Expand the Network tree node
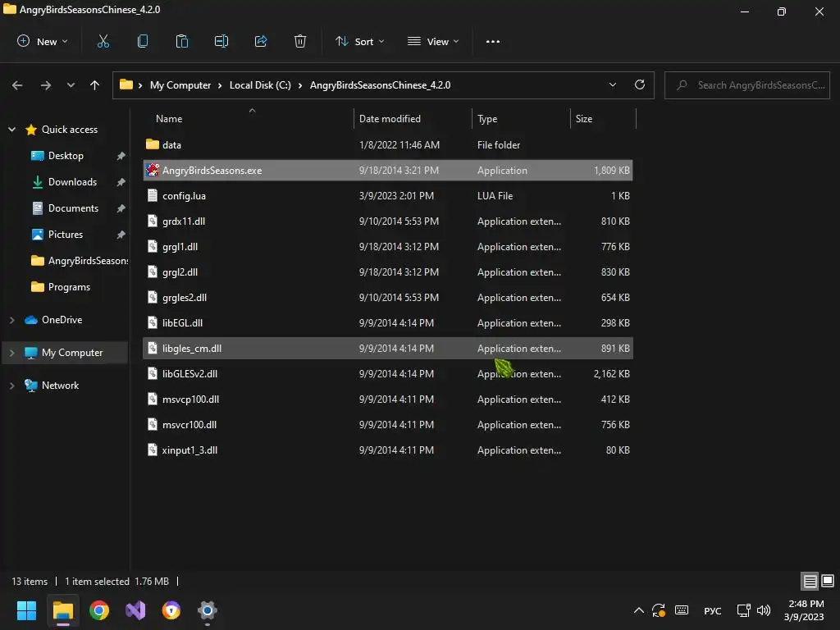The width and height of the screenshot is (840, 630). tap(11, 386)
